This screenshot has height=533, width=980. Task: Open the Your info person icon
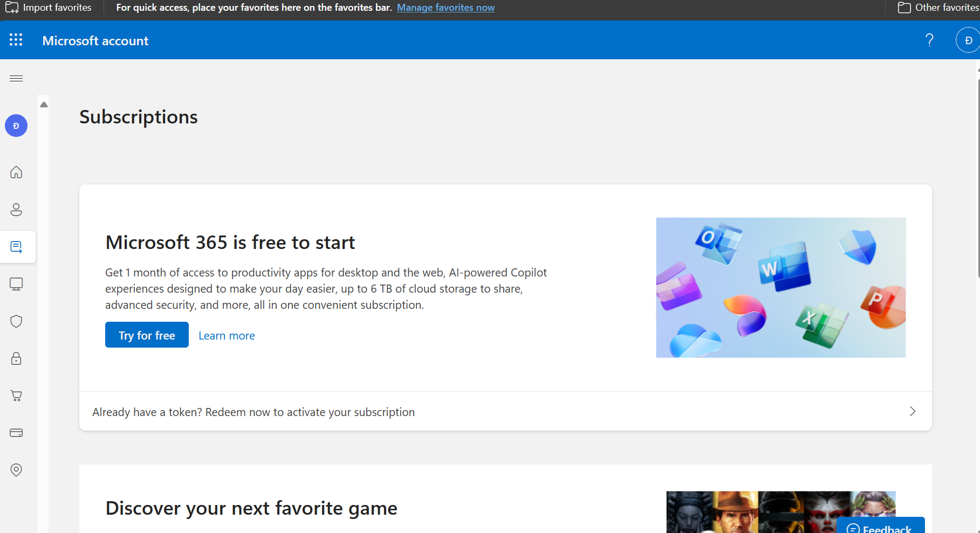tap(16, 209)
